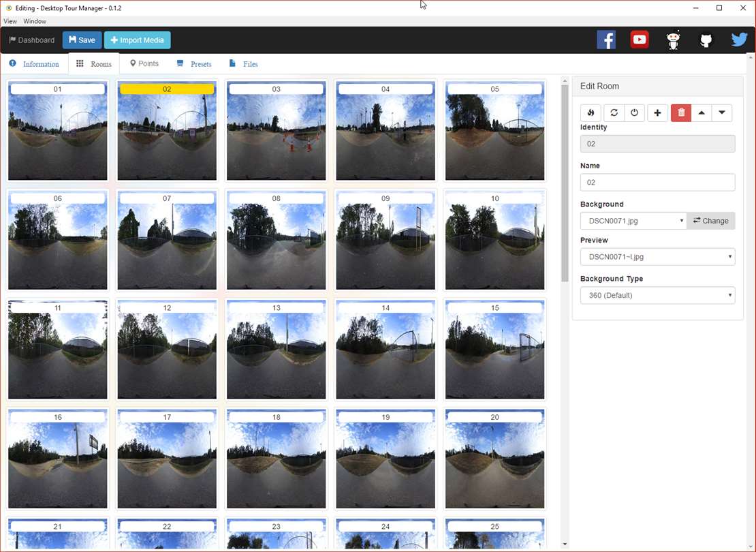Delete room with red trash icon
Viewport: 756px width, 552px height.
[681, 113]
